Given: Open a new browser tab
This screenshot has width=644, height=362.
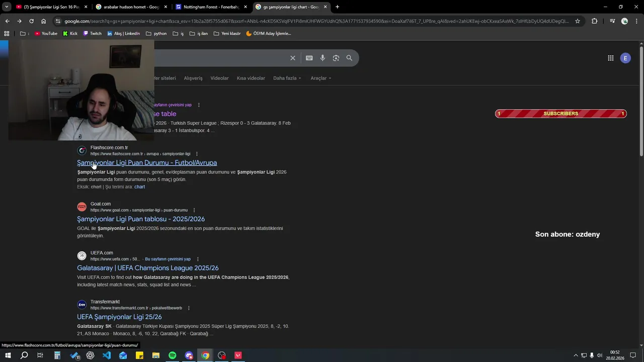Looking at the screenshot, I should point(337,7).
